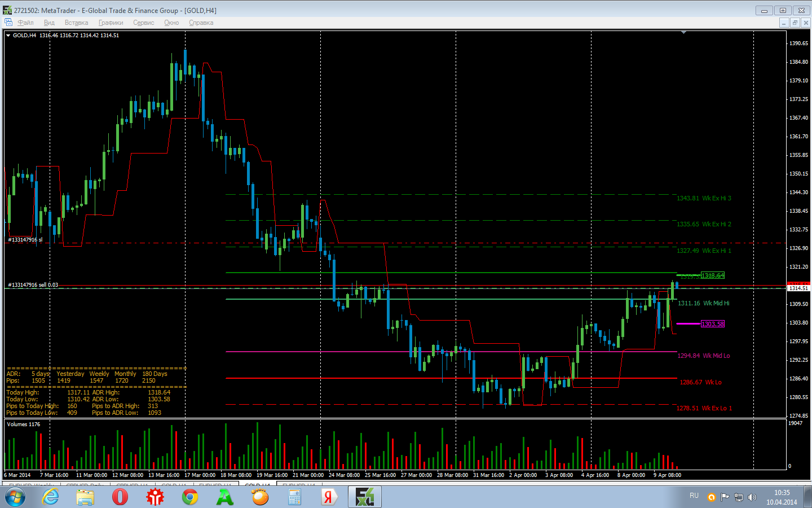This screenshot has height=508, width=812.
Task: Open the red gear application in taskbar
Action: coord(155,497)
